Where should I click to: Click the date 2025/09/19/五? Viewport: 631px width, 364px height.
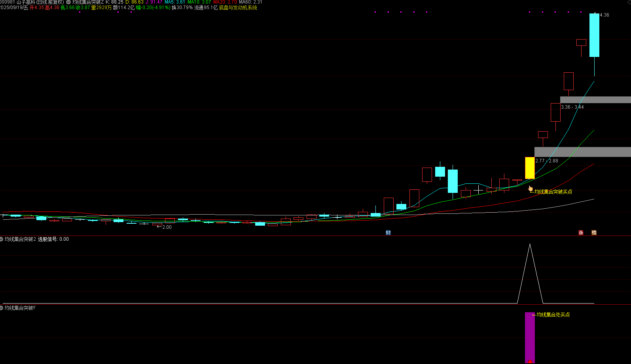coord(14,8)
